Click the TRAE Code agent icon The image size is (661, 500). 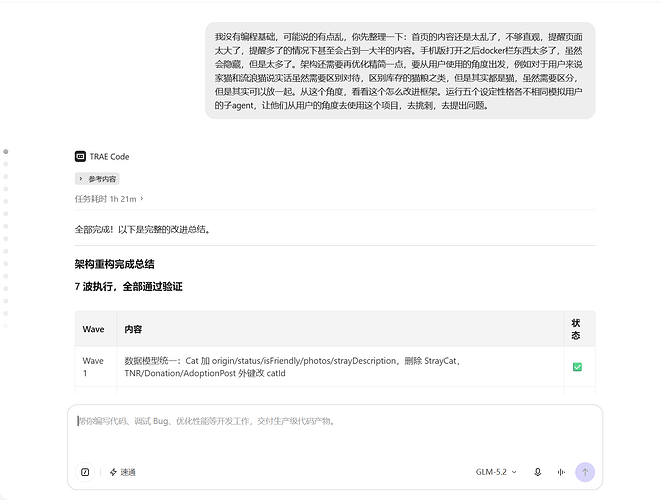[80, 156]
